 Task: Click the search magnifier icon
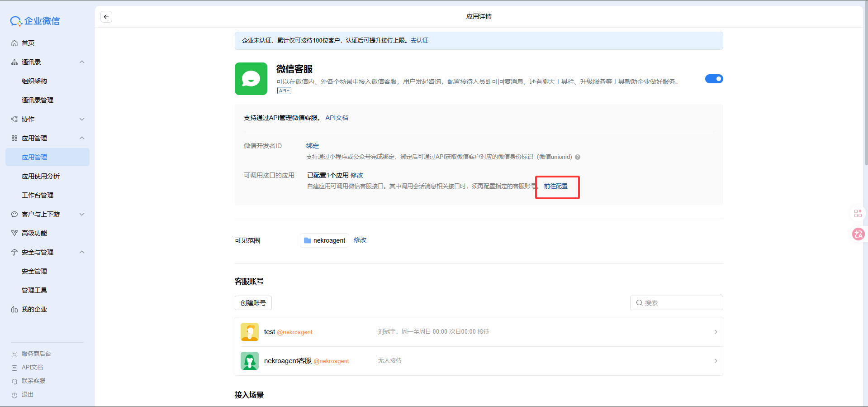tap(640, 303)
